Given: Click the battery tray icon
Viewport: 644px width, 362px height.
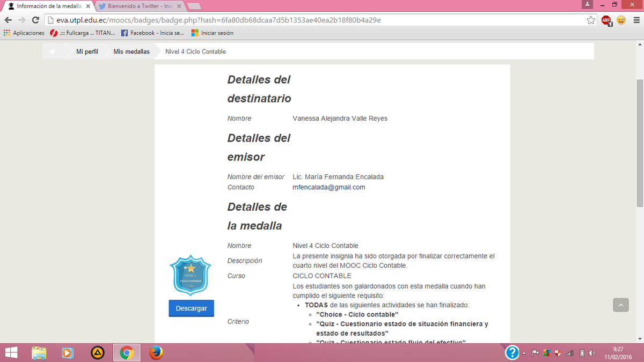Looking at the screenshot, I should click(581, 353).
